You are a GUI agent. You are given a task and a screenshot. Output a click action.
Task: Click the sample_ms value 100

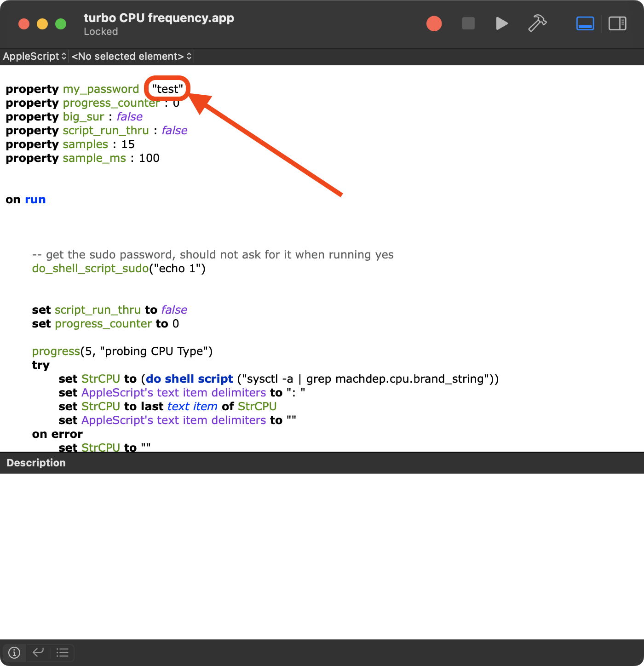149,158
